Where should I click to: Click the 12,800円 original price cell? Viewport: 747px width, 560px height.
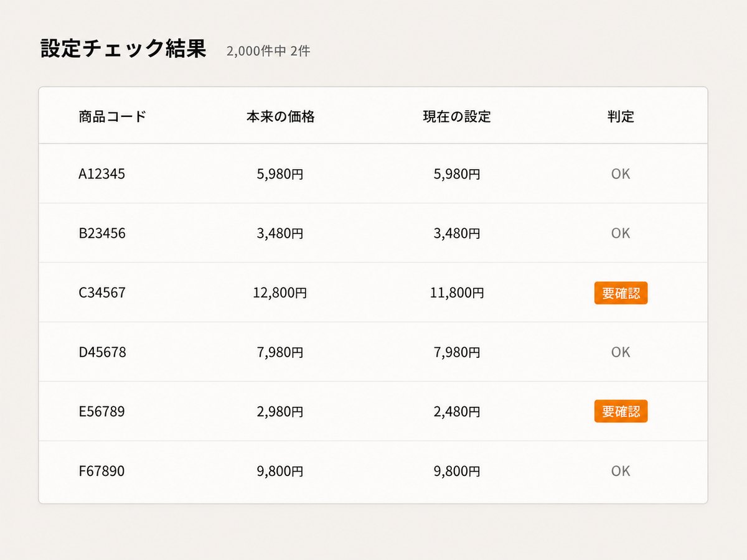pos(280,292)
